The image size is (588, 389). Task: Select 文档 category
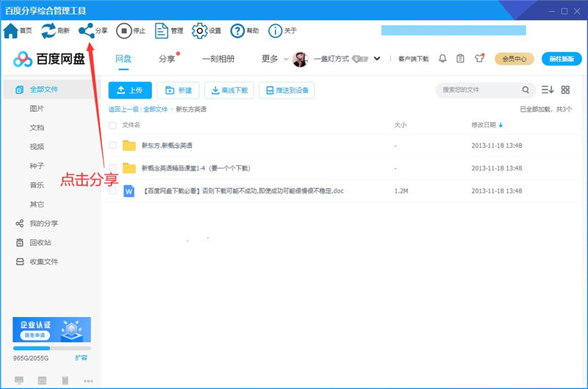click(x=37, y=127)
